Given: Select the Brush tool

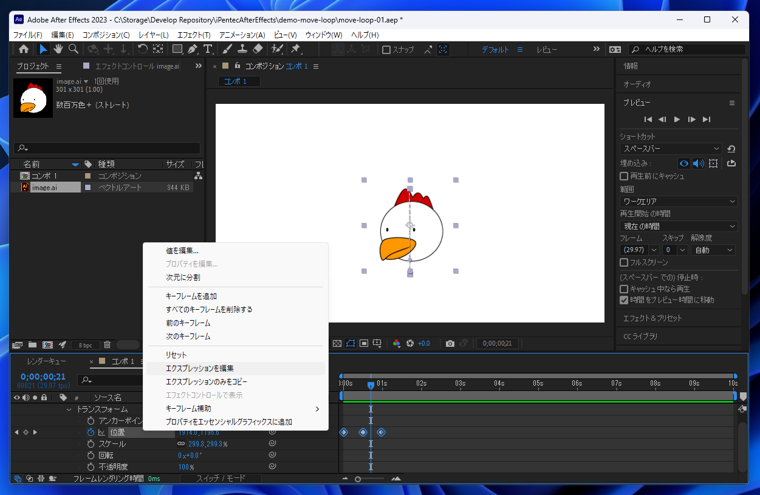Looking at the screenshot, I should click(x=227, y=49).
